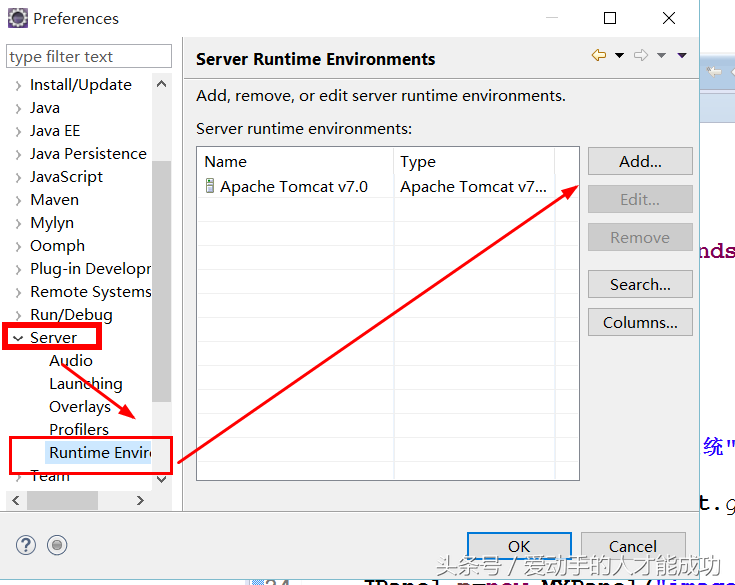Click the Search... button

(x=640, y=284)
